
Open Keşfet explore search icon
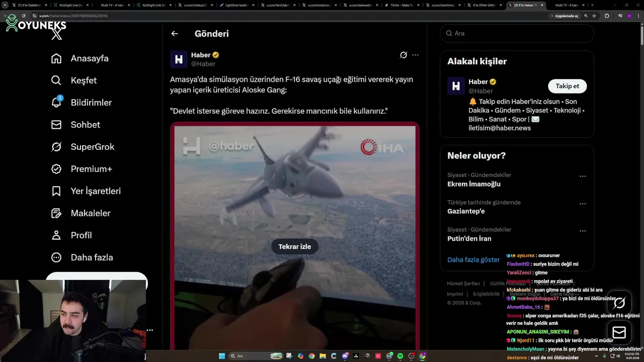[x=56, y=80]
